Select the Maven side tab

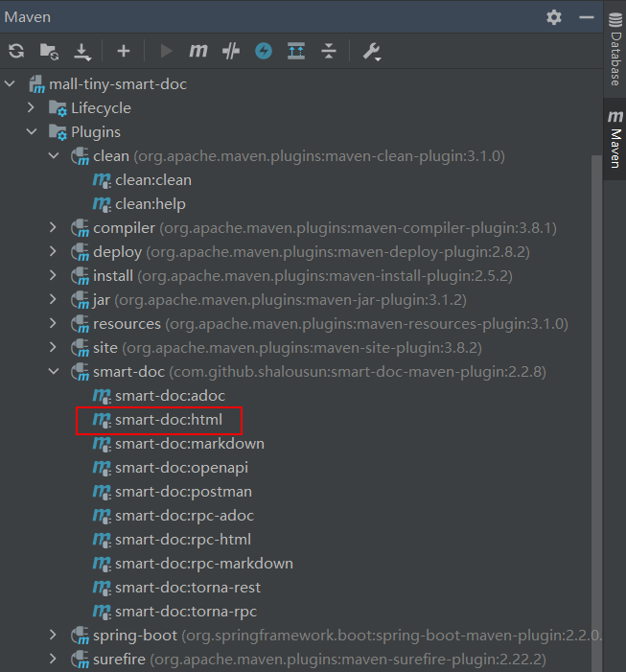pyautogui.click(x=615, y=139)
